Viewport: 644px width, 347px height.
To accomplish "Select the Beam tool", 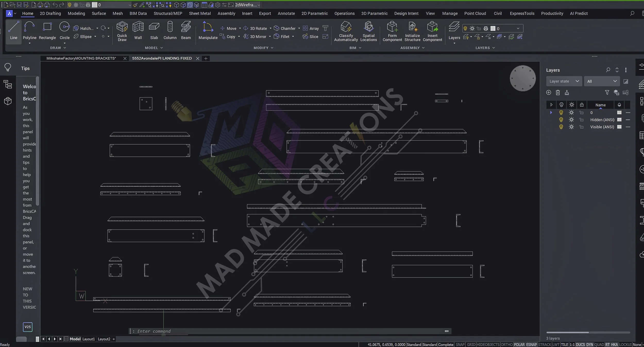I will coord(186,30).
